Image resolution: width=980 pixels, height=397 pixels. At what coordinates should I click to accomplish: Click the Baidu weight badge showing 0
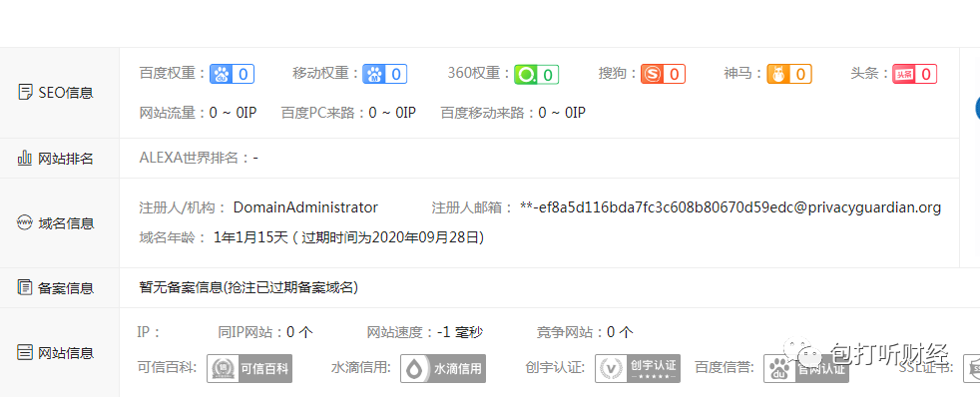click(x=232, y=74)
